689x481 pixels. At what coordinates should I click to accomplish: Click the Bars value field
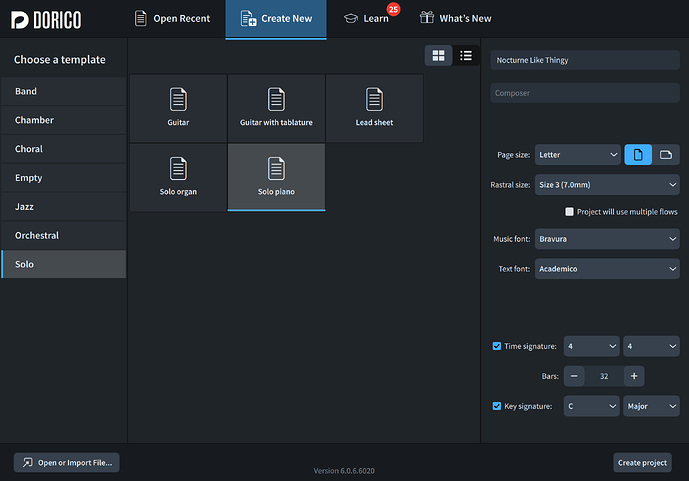tap(604, 376)
